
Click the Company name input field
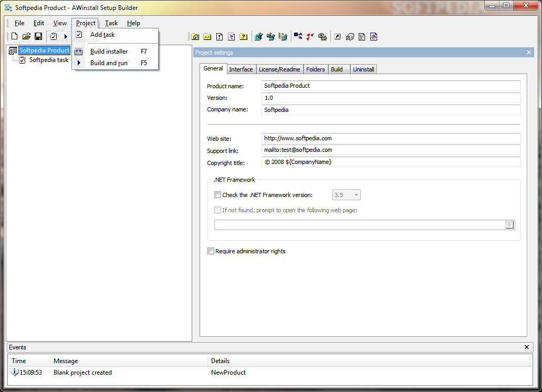click(x=391, y=110)
